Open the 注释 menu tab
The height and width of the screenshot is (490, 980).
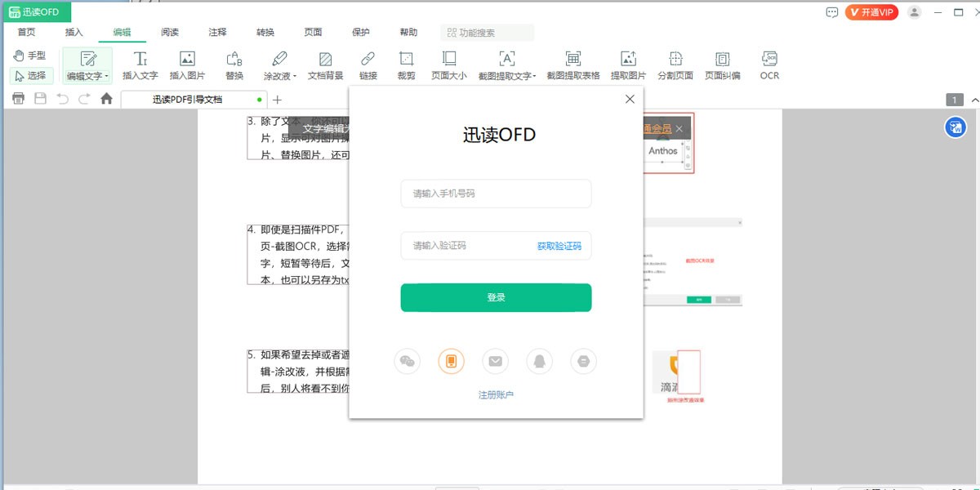[217, 33]
